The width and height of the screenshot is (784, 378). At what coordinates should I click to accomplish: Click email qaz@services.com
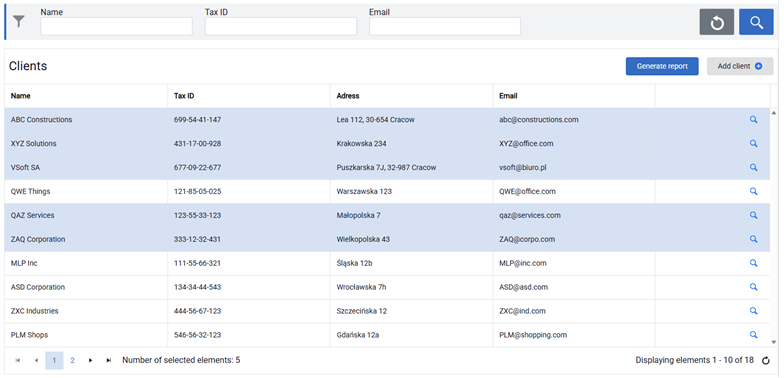click(x=530, y=216)
